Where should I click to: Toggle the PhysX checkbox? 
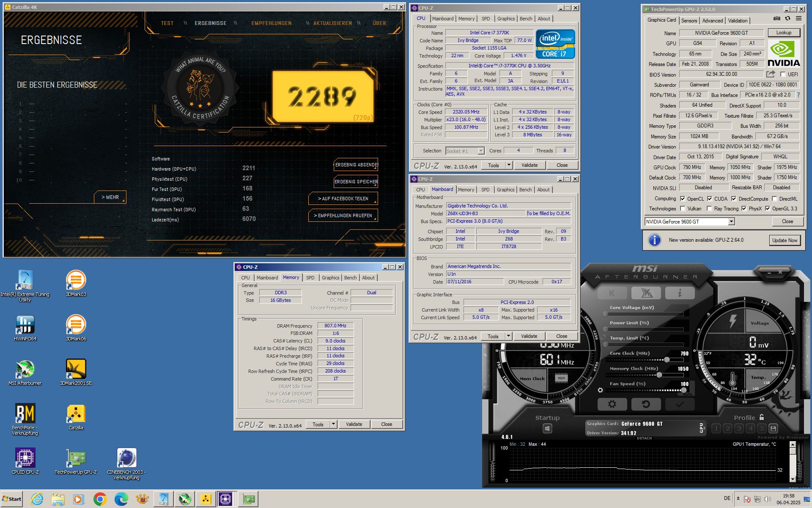[744, 209]
